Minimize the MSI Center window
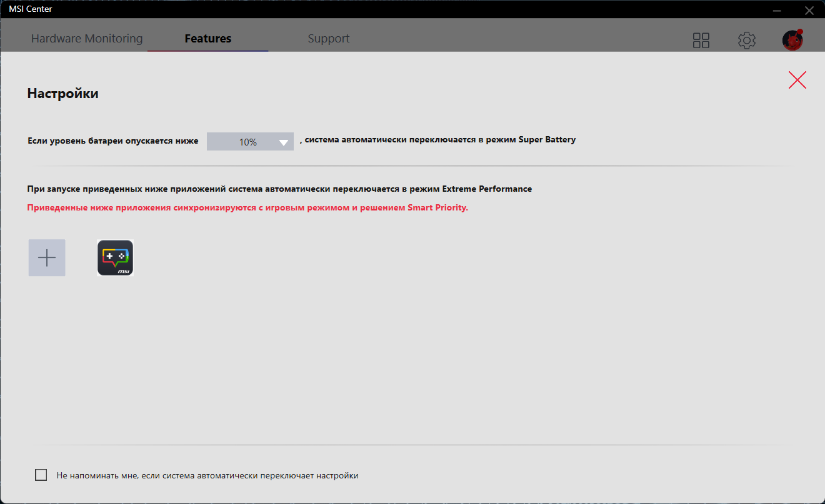Image resolution: width=825 pixels, height=504 pixels. click(x=777, y=10)
